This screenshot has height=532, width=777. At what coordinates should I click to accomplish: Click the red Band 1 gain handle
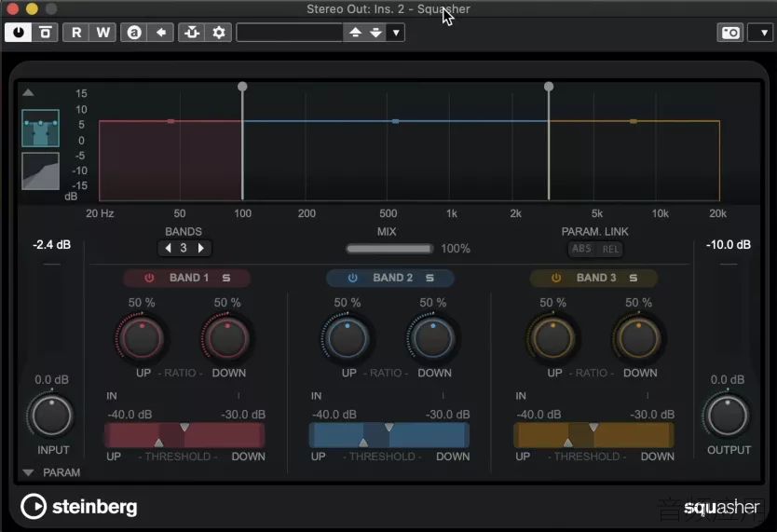pos(170,121)
